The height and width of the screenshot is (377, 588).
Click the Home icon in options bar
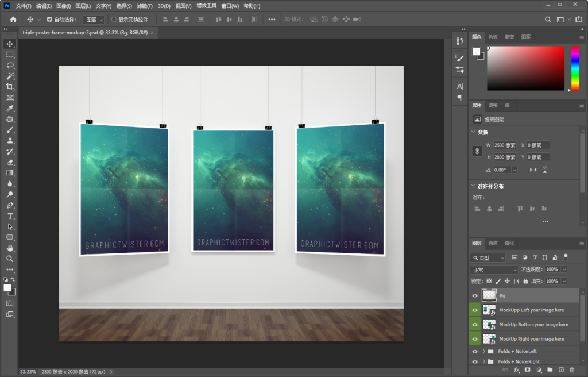click(x=13, y=20)
